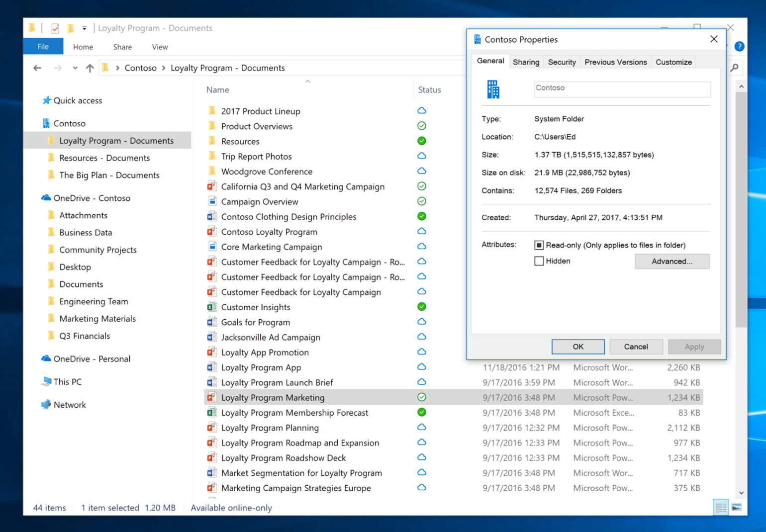This screenshot has width=766, height=532.
Task: Select the General tab in Properties
Action: (x=490, y=61)
